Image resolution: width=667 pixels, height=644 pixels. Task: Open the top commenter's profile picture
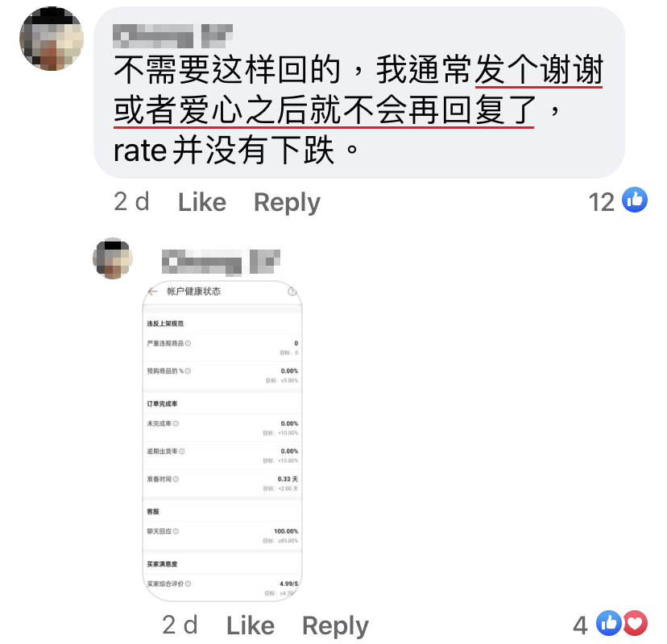click(x=52, y=39)
